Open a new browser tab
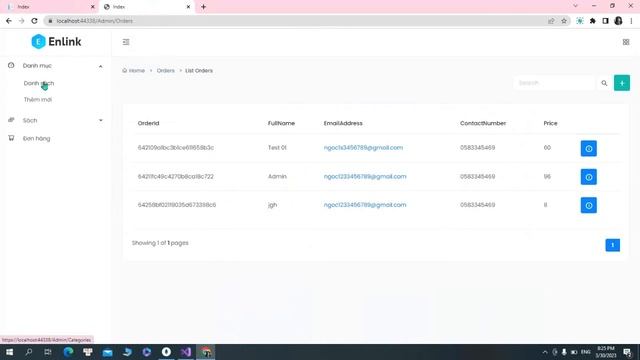The height and width of the screenshot is (360, 640). pyautogui.click(x=203, y=7)
